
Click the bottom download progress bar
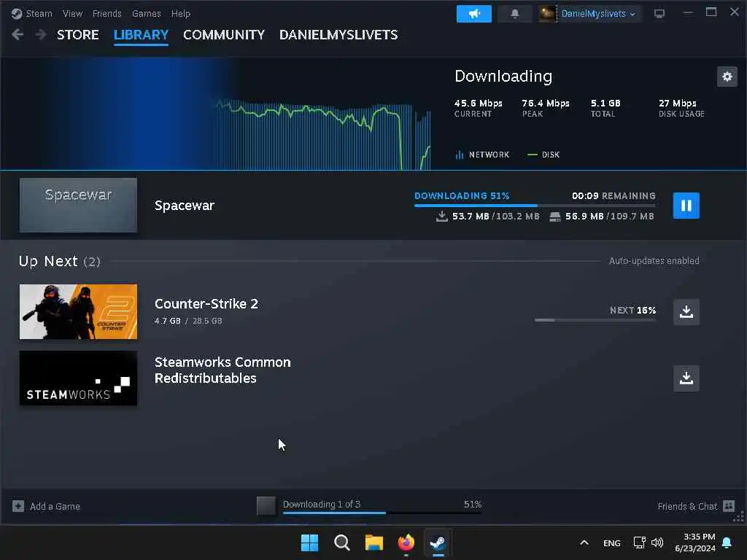[382, 513]
